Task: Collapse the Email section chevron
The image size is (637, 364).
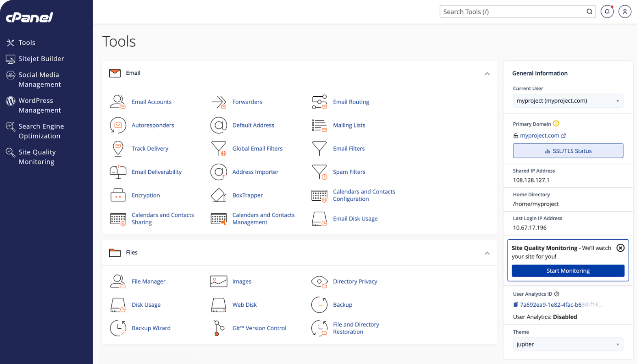Action: pos(487,74)
